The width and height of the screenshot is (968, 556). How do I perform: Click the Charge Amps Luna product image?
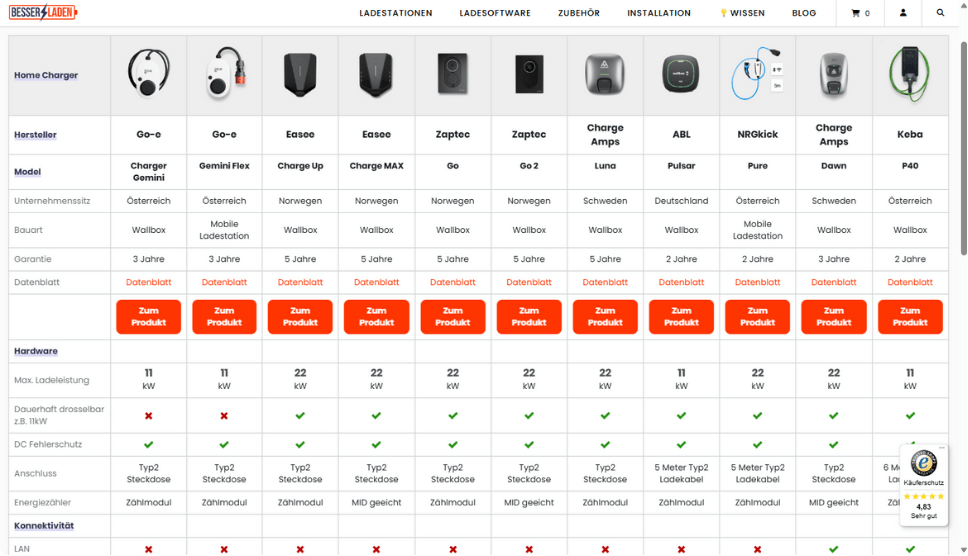[x=605, y=74]
